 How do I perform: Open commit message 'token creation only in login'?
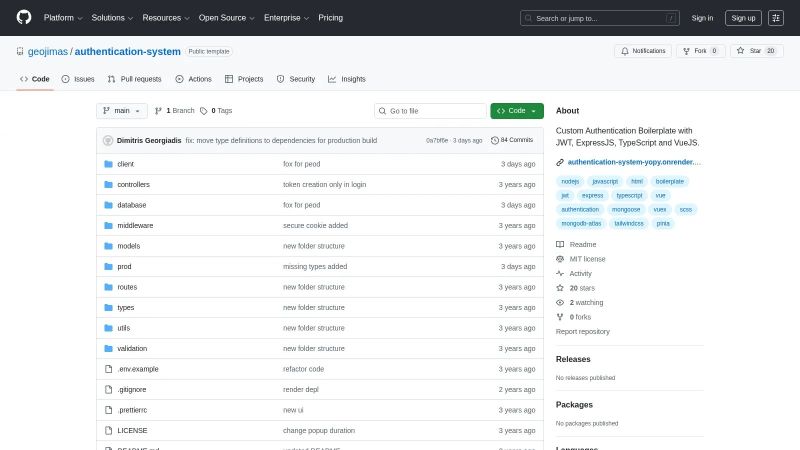click(x=324, y=185)
